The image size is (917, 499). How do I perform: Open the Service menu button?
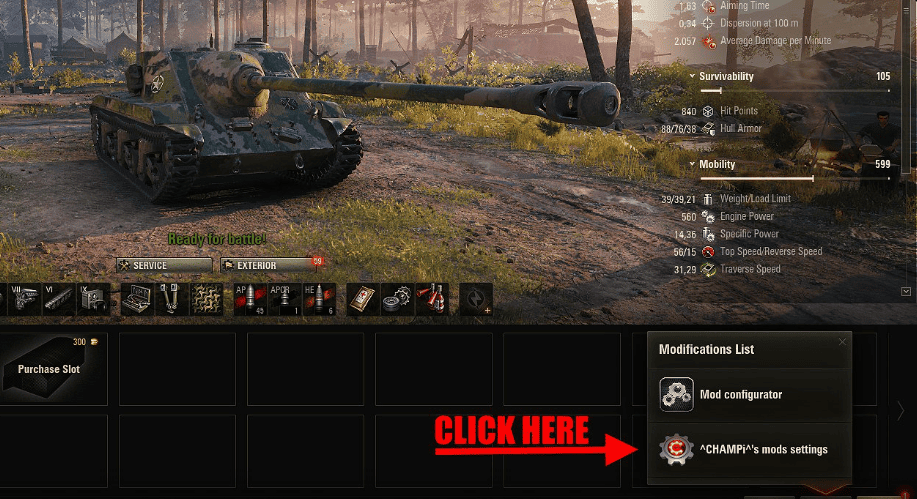pyautogui.click(x=164, y=266)
